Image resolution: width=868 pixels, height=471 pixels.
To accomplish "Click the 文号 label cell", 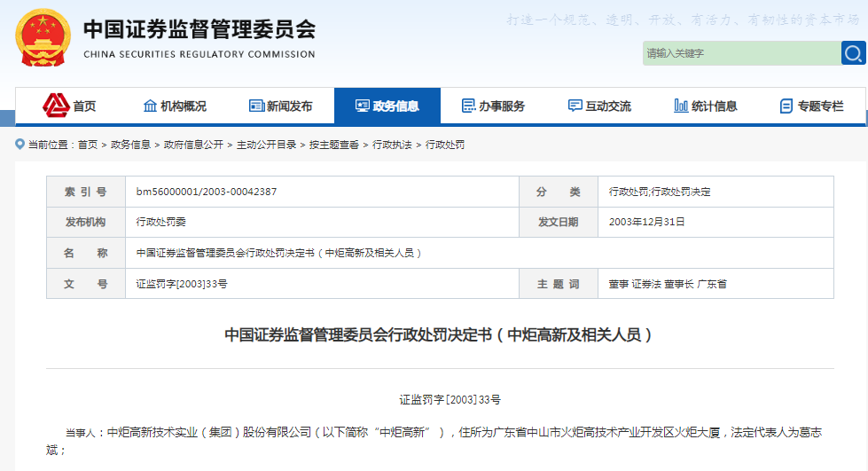I will [86, 284].
